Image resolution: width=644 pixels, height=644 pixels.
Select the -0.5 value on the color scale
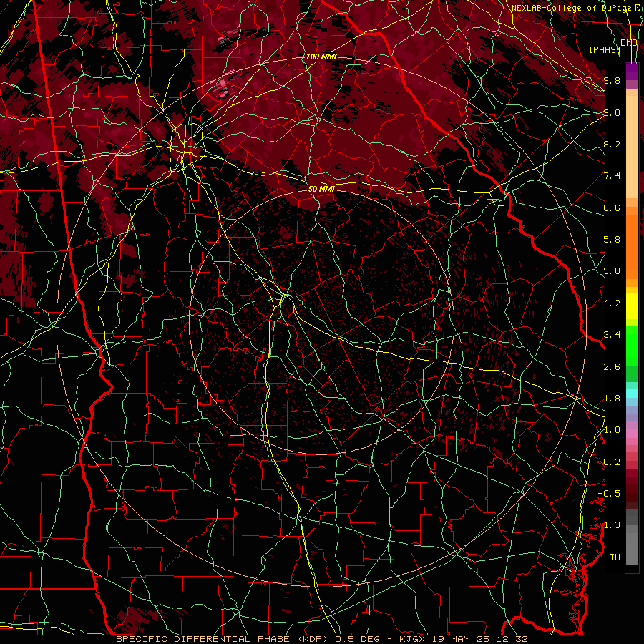point(609,494)
